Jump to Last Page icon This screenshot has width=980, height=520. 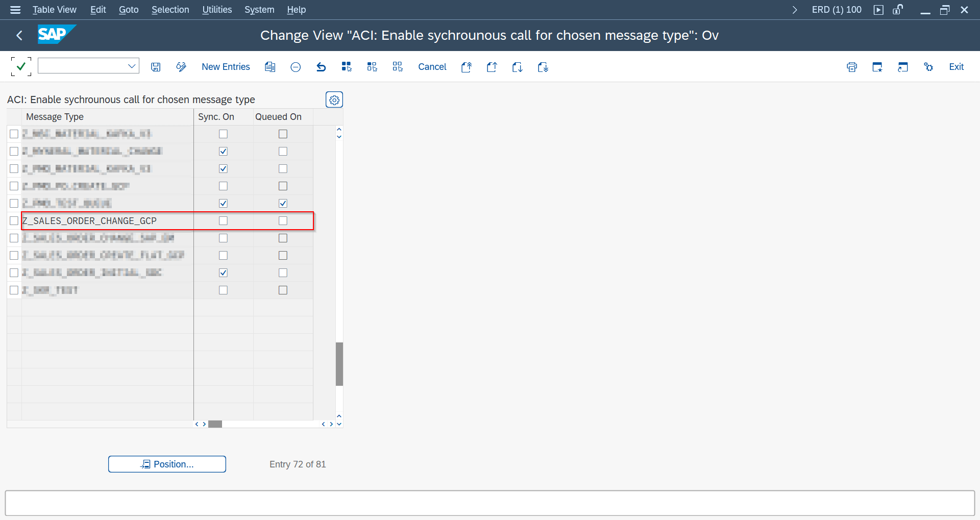click(x=543, y=67)
